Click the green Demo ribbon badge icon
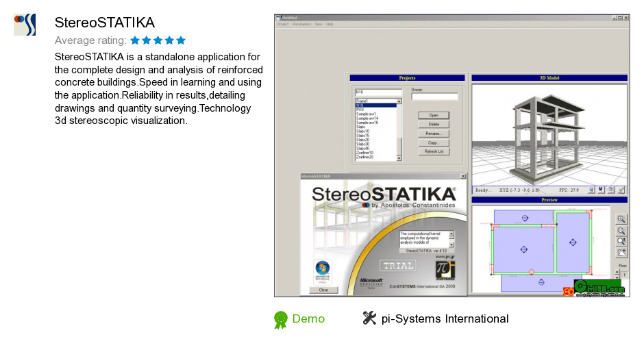 click(x=281, y=320)
